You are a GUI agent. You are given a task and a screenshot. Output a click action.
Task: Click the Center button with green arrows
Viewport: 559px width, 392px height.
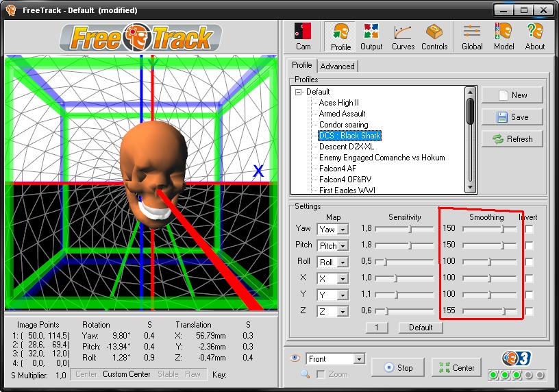click(456, 367)
